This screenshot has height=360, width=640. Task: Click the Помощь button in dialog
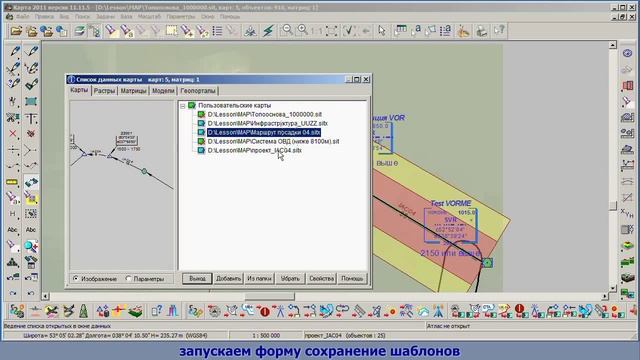coord(352,278)
